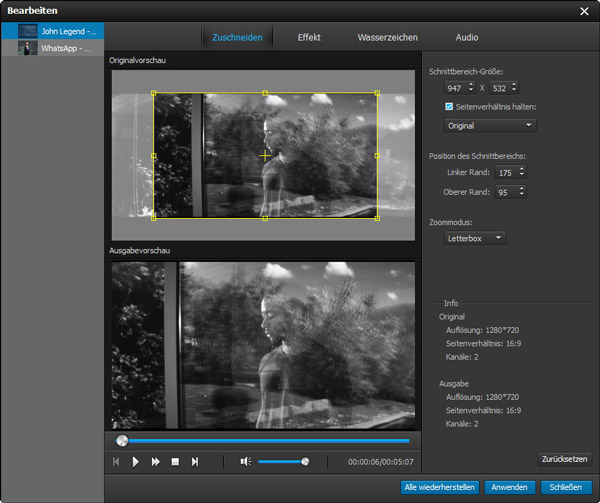The height and width of the screenshot is (503, 600).
Task: Play the video preview
Action: (135, 462)
